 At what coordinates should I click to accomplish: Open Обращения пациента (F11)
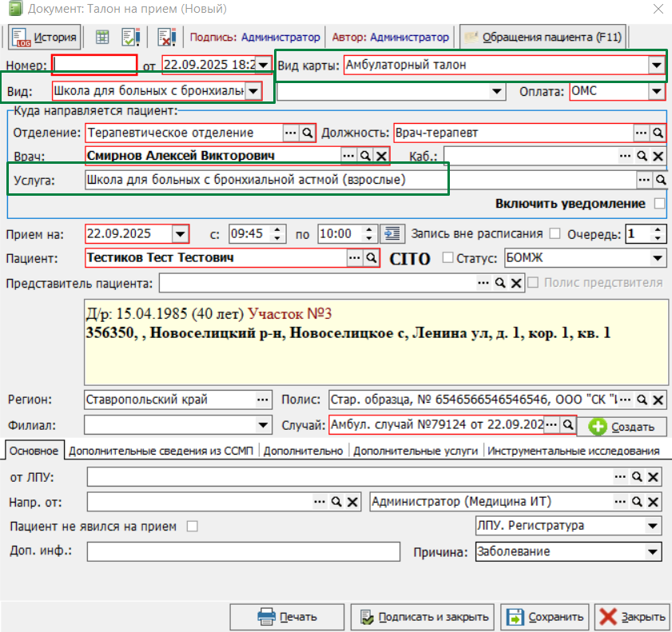click(x=543, y=38)
